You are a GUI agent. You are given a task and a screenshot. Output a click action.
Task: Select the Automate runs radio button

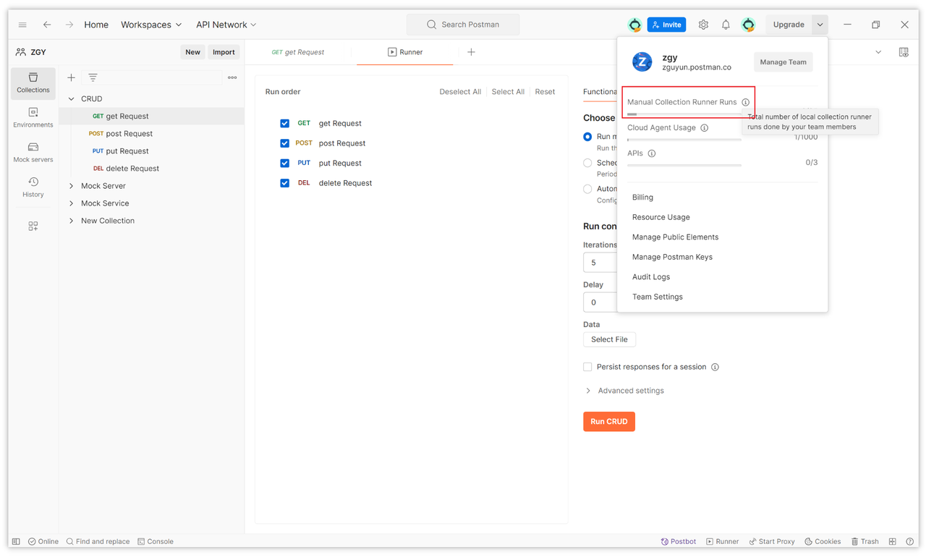587,189
